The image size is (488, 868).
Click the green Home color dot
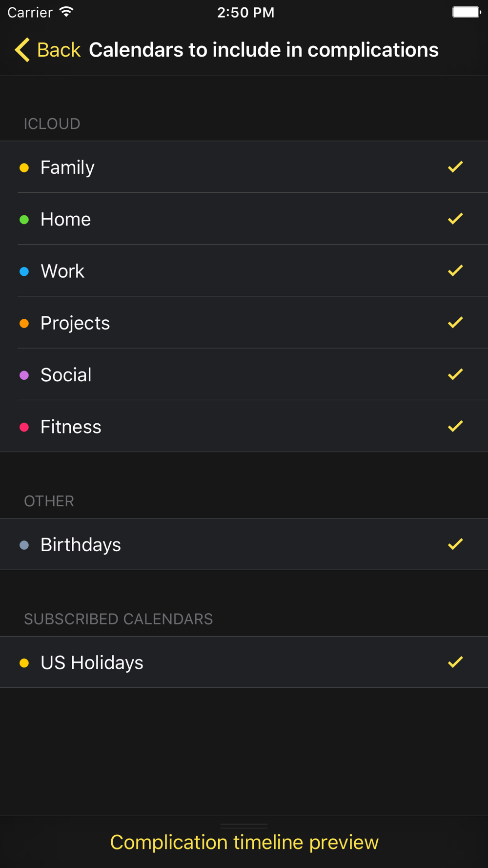click(24, 220)
